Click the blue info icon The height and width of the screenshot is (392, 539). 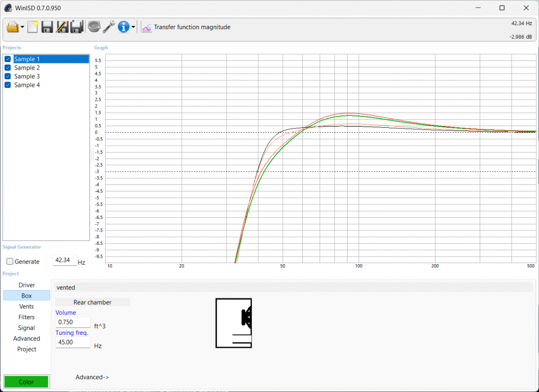point(123,27)
